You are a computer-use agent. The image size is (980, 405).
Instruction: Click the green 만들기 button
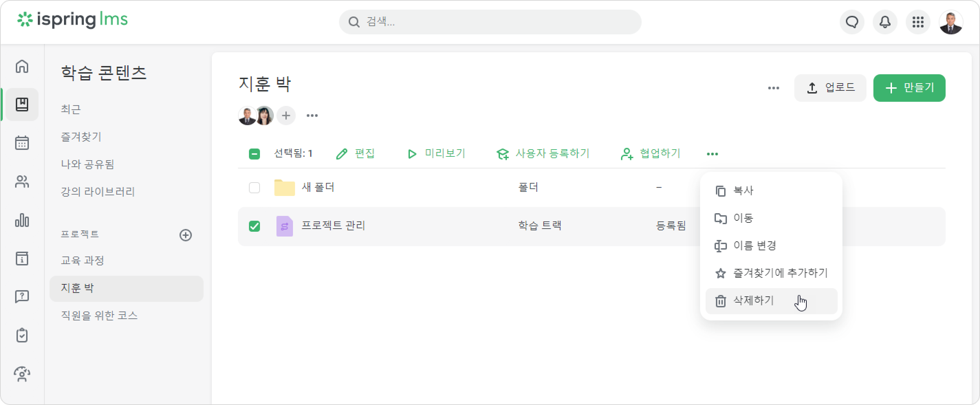[x=909, y=88]
